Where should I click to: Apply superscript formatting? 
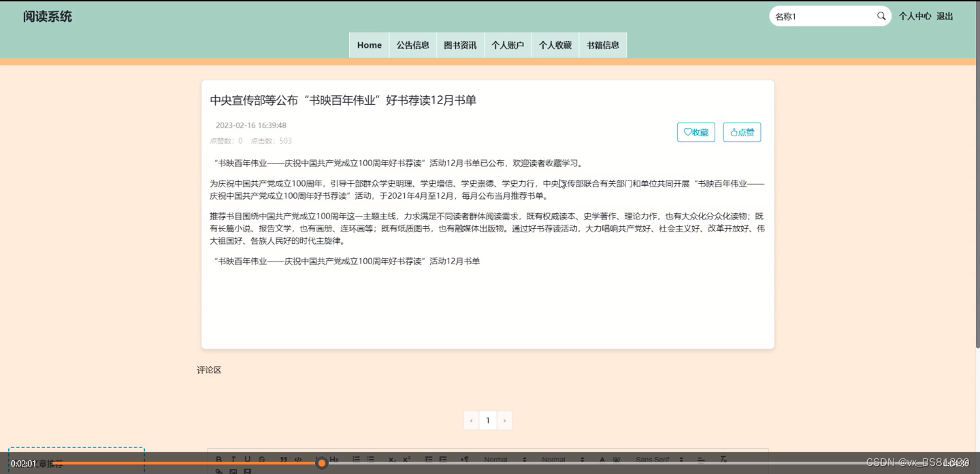407,460
